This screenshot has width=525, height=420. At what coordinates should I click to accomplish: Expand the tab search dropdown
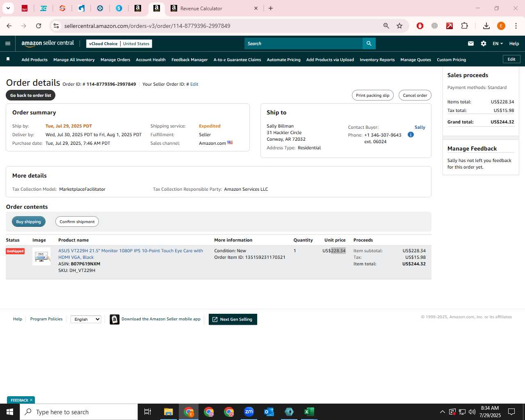(8, 8)
